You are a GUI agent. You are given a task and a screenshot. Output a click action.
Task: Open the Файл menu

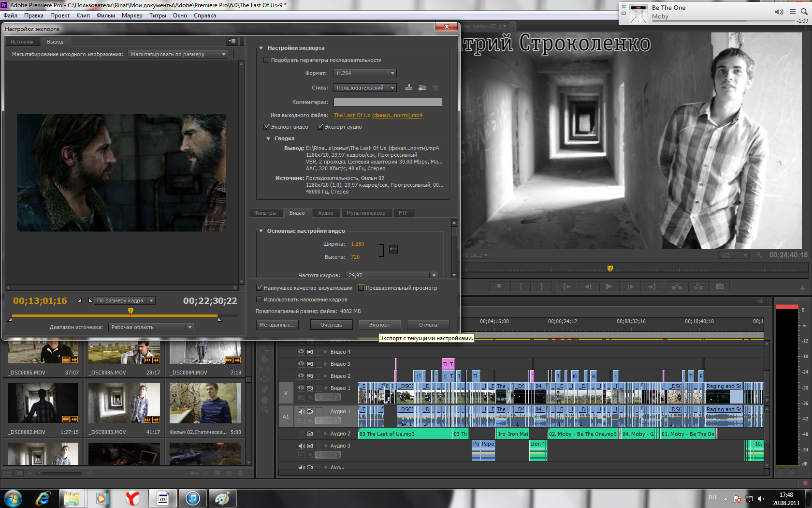pos(11,15)
